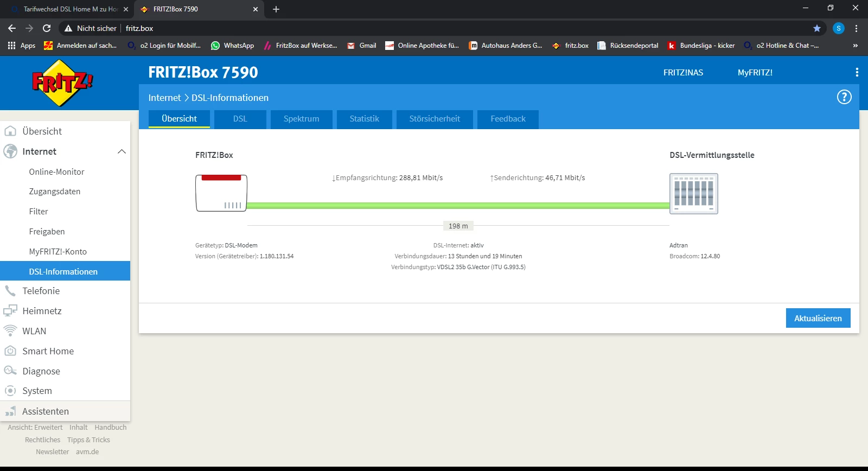This screenshot has height=471, width=868.
Task: Click the Smart Home icon
Action: [10, 351]
